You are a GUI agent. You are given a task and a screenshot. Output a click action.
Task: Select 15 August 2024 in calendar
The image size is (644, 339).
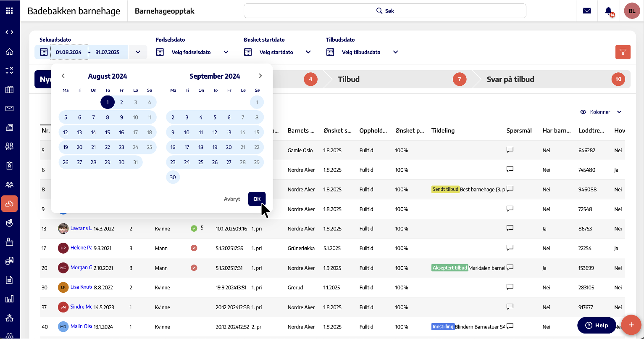coord(108,132)
